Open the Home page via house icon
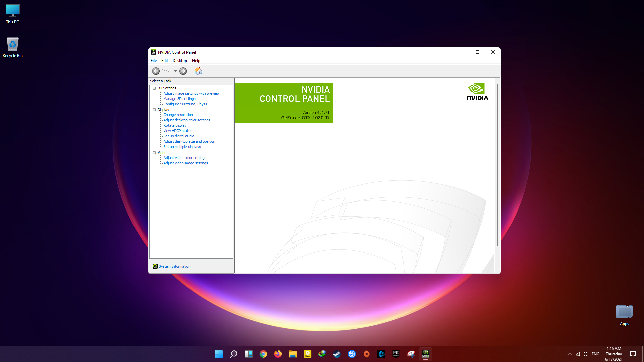 [198, 71]
